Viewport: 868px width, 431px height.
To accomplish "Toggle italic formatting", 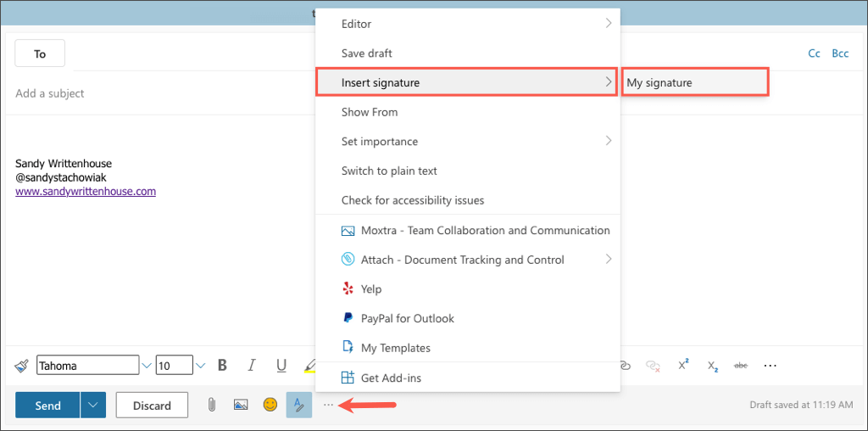I will tap(251, 366).
